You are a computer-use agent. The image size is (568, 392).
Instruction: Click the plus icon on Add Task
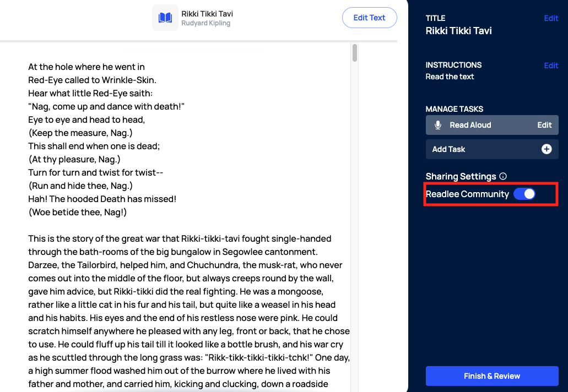tap(547, 149)
